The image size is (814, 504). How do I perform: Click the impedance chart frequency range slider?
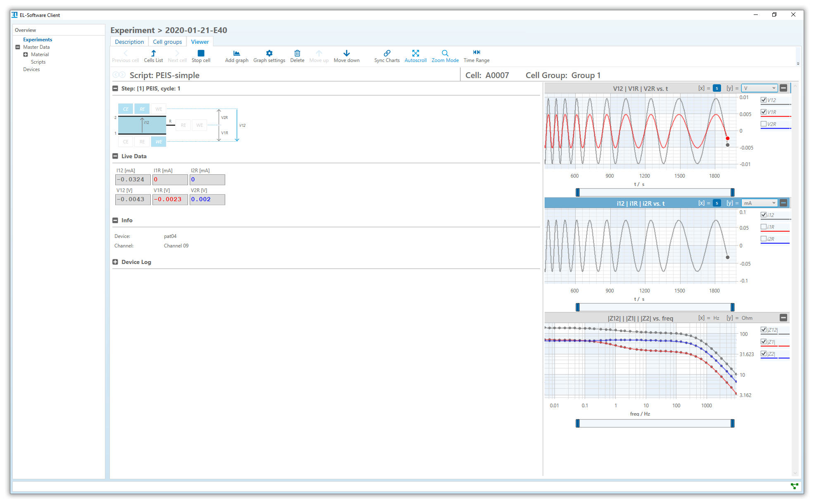click(x=655, y=423)
